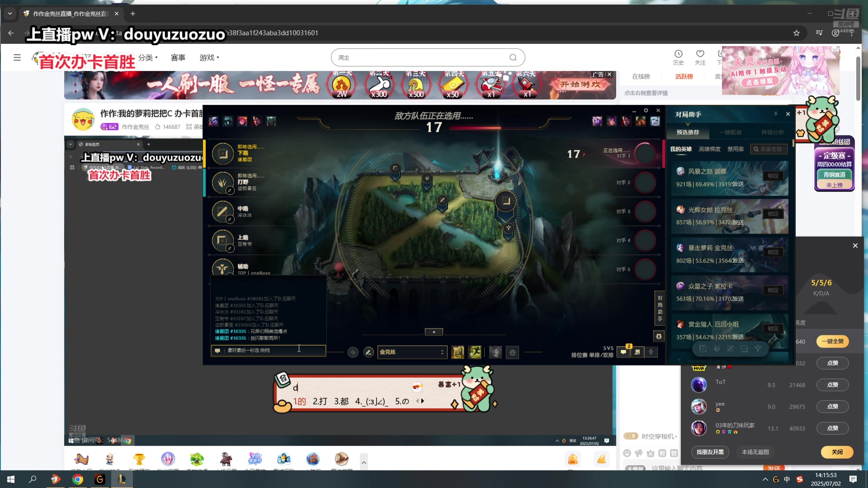Viewport: 868px width, 488px height.
Task: Expand the 游戏 dropdown menu
Action: point(209,57)
